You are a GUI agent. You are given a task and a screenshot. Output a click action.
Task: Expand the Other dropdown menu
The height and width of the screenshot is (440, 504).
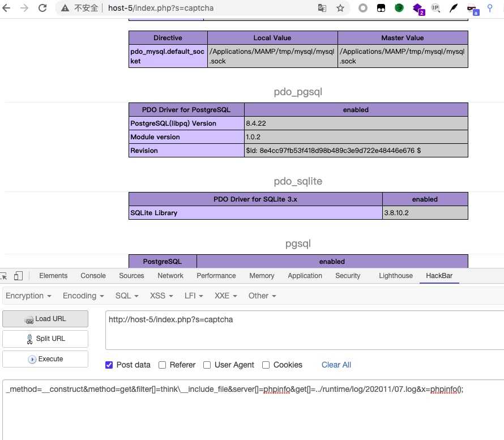[x=262, y=296]
